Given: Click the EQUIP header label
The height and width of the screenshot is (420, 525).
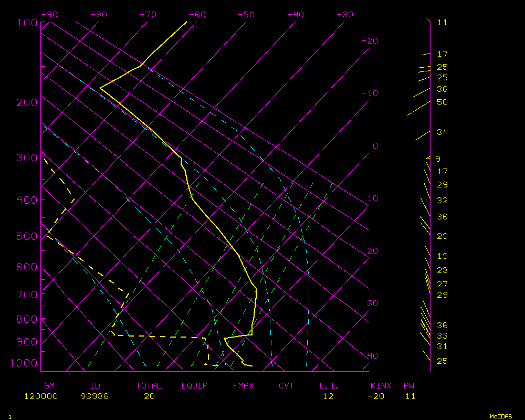Looking at the screenshot, I should pyautogui.click(x=195, y=386).
